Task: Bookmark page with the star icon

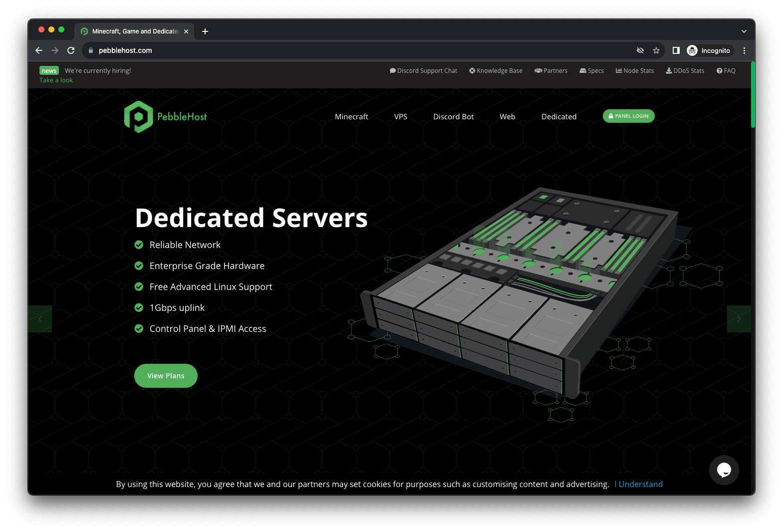Action: click(656, 50)
